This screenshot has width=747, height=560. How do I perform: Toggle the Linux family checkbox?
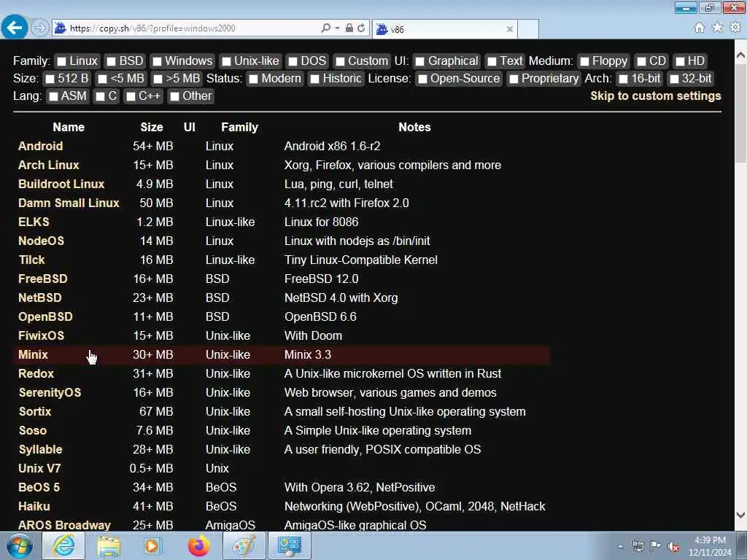(61, 61)
